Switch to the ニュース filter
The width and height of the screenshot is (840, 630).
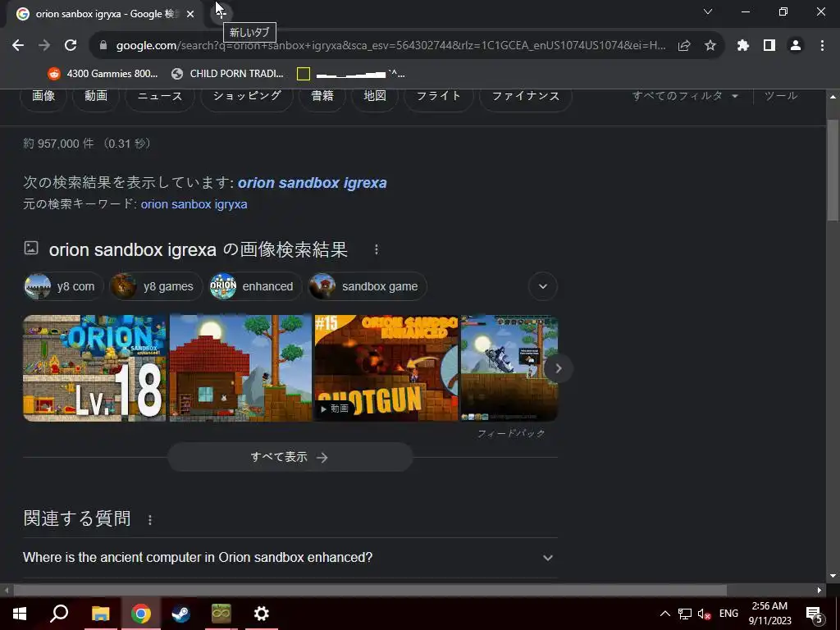pyautogui.click(x=160, y=96)
